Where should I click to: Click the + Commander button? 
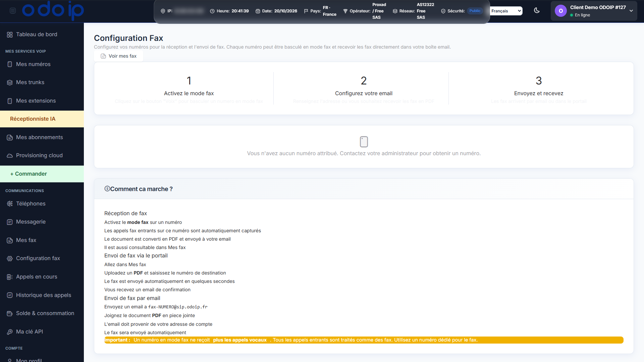[x=42, y=174]
